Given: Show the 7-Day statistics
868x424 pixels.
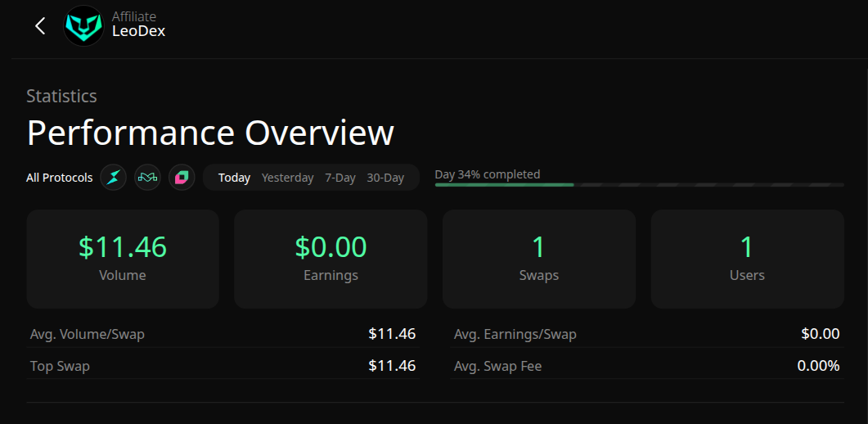Looking at the screenshot, I should (340, 178).
